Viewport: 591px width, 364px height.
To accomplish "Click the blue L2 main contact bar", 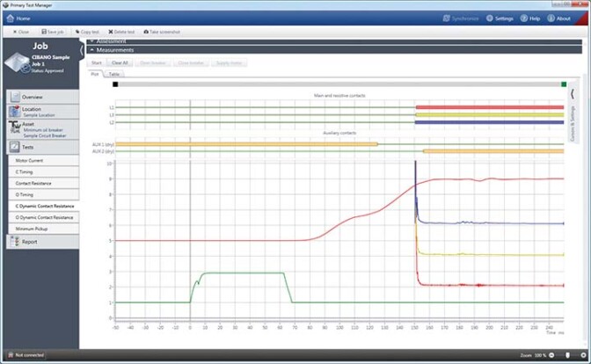I will pos(490,122).
